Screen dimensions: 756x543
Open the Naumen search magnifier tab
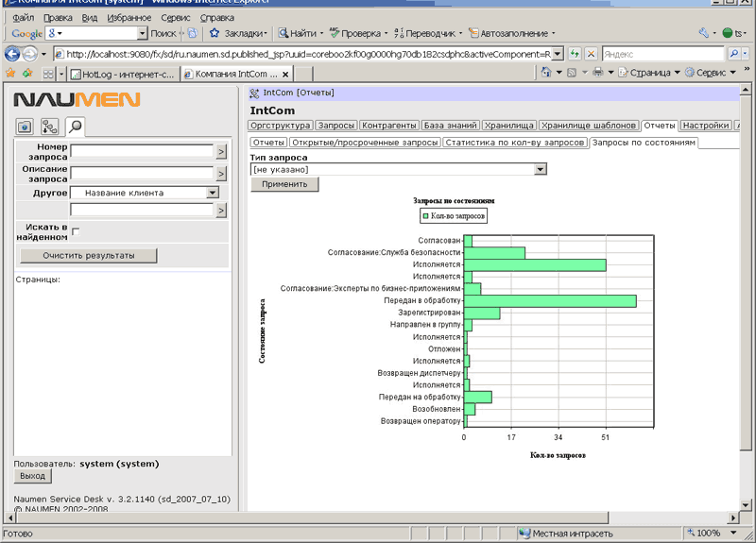click(x=76, y=127)
